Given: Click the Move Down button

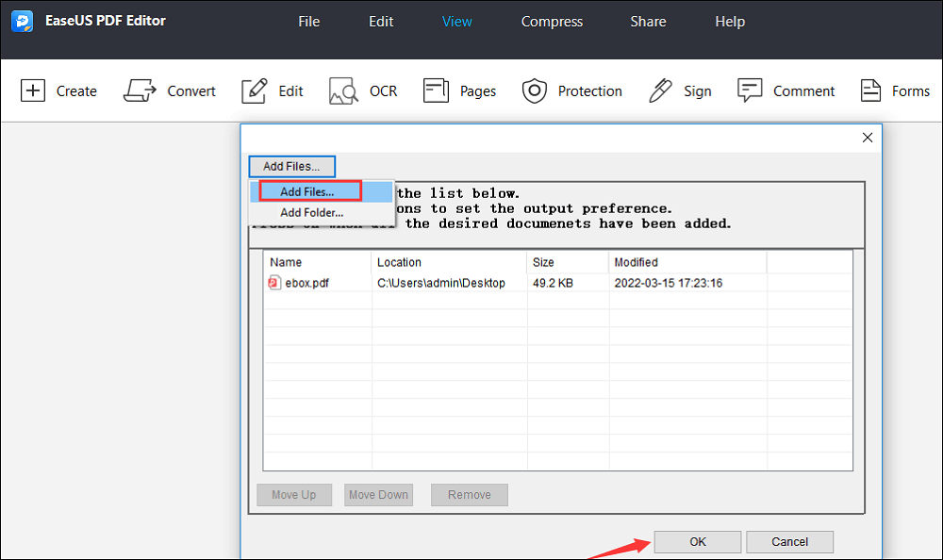Looking at the screenshot, I should coord(378,494).
